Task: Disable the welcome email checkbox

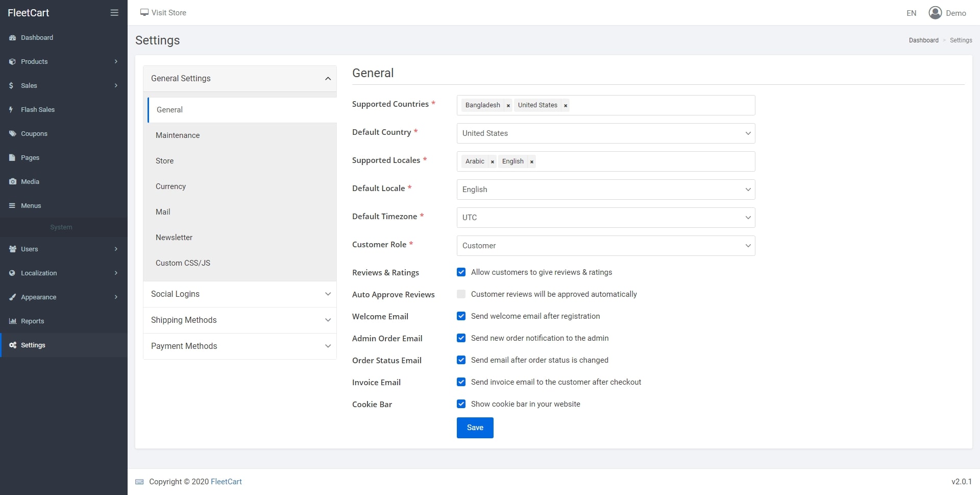Action: pos(461,316)
